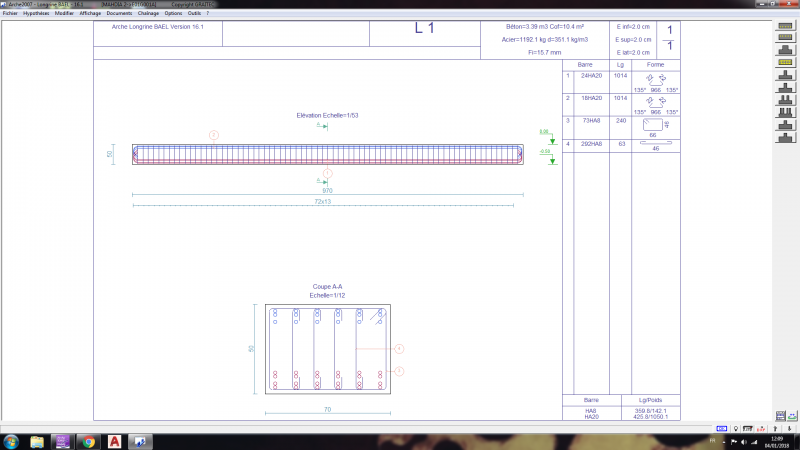The height and width of the screenshot is (450, 800).
Task: Click the purple application icon in the taskbar
Action: point(62,442)
